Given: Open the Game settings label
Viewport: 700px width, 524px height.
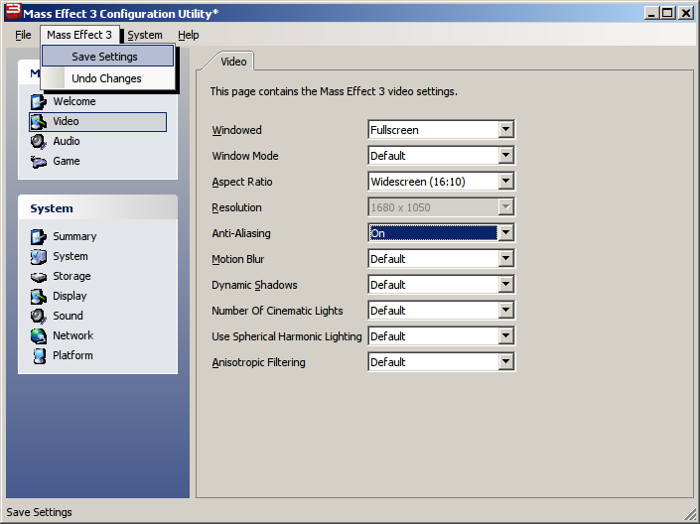Looking at the screenshot, I should click(x=66, y=161).
